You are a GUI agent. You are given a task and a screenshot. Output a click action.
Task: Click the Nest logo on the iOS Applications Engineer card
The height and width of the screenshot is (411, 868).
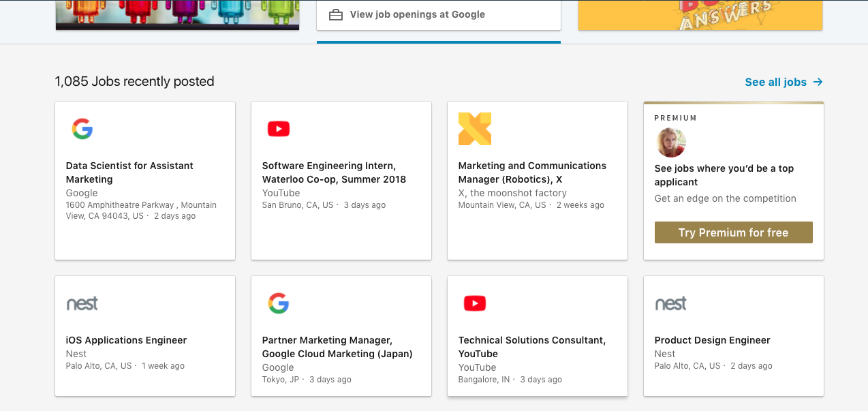click(82, 303)
